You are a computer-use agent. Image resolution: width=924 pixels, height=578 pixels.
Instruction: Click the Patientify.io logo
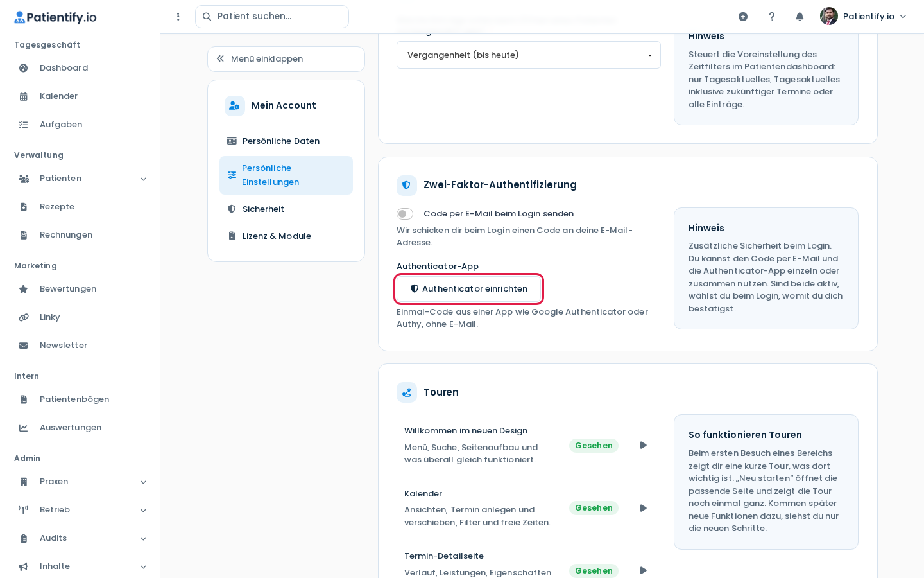[55, 17]
